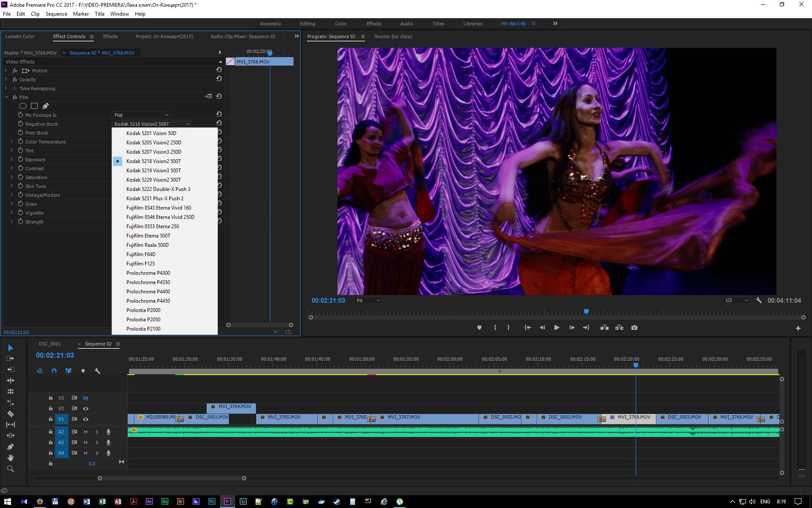The image size is (812, 508).
Task: Step back one frame
Action: [542, 328]
